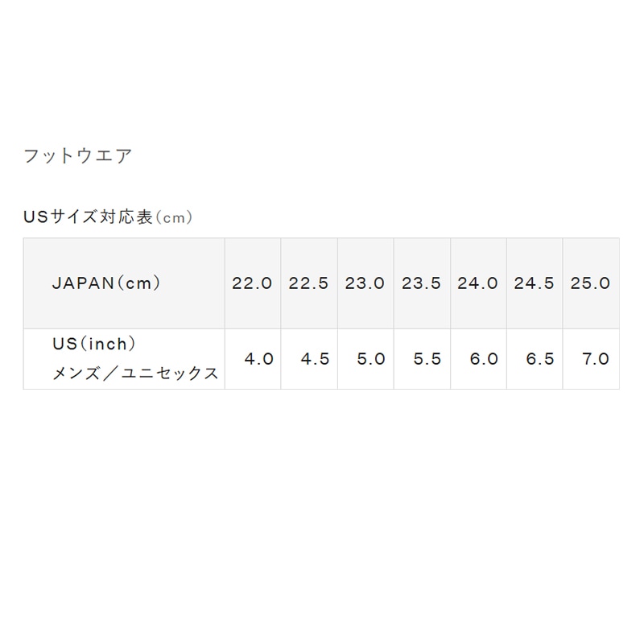
Task: Select the 23.5 cm size cell
Action: (422, 283)
